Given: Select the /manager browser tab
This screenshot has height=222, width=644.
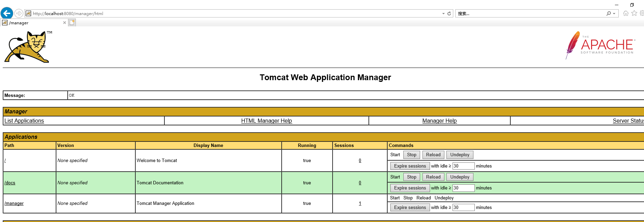Looking at the screenshot, I should [x=34, y=23].
